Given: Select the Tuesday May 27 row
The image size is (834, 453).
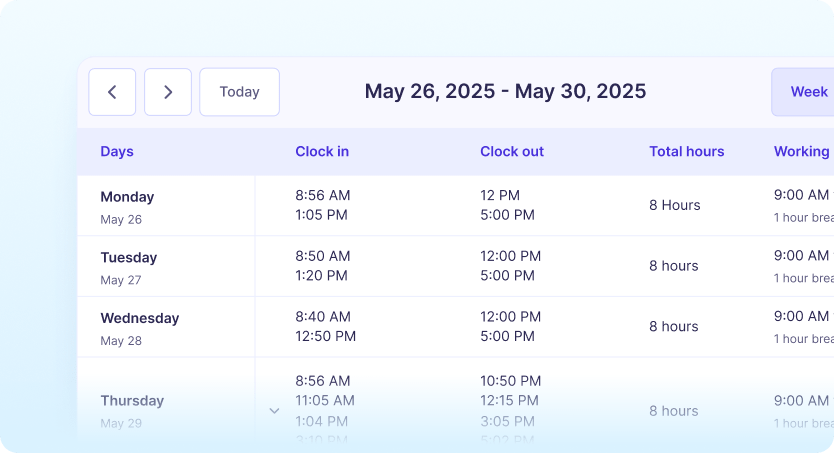Looking at the screenshot, I should click(x=128, y=267).
